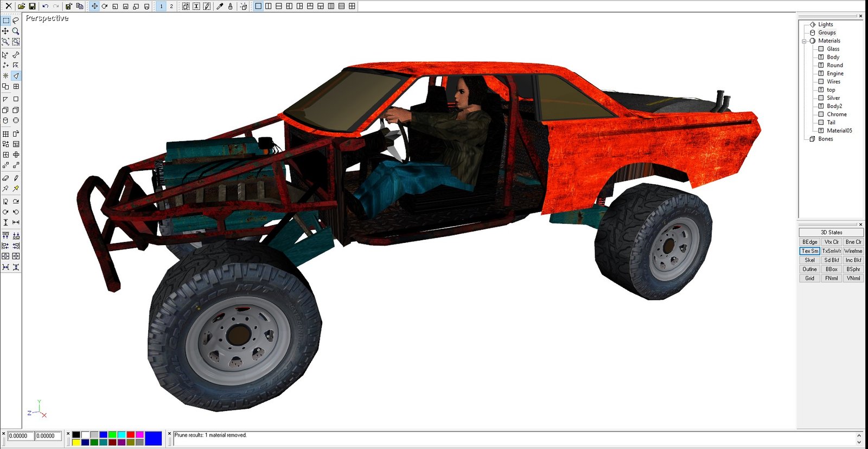Select the eyedropper color picker tool

pyautogui.click(x=220, y=6)
